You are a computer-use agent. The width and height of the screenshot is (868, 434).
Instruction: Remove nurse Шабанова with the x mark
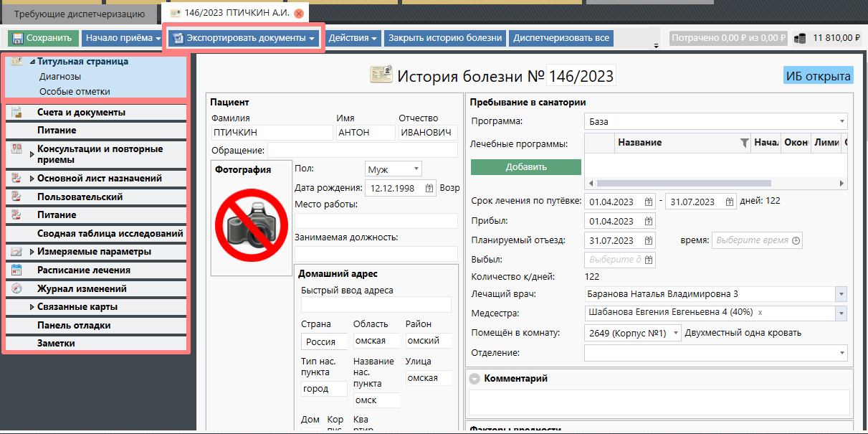point(760,313)
